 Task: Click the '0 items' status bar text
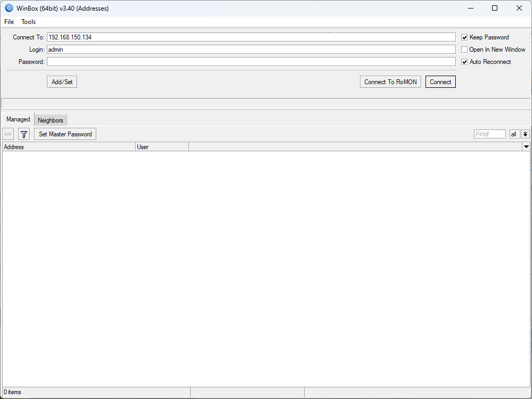(x=13, y=392)
